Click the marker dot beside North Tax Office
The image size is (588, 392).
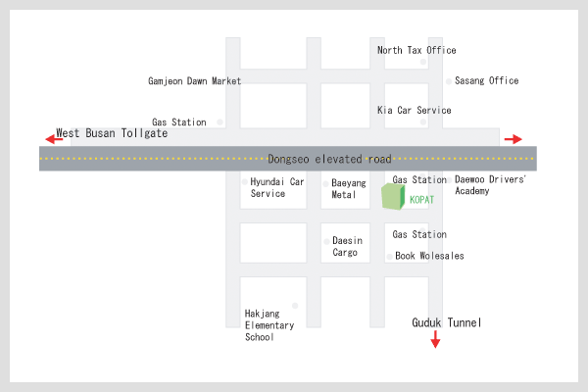click(x=423, y=62)
